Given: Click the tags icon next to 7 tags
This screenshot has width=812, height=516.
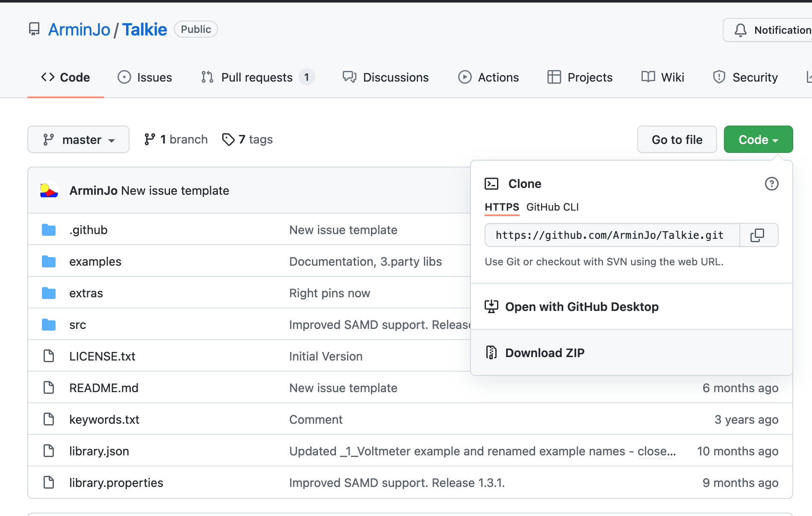Looking at the screenshot, I should 228,139.
